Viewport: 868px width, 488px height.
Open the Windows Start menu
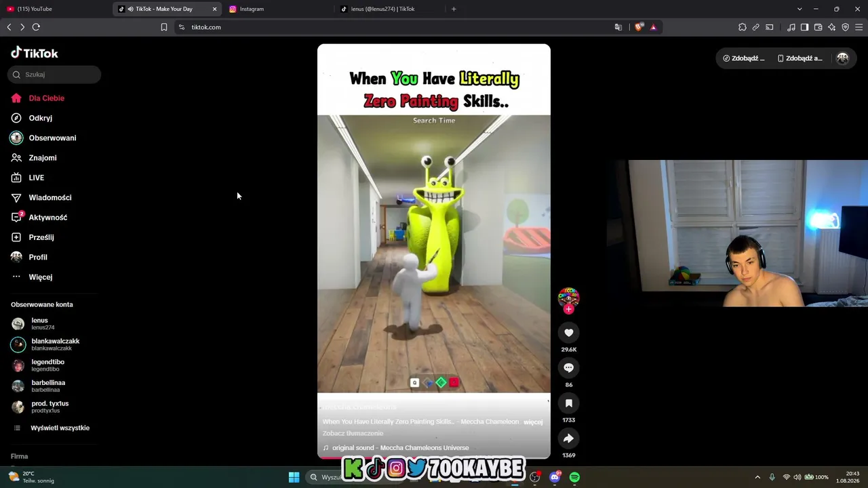tap(294, 477)
